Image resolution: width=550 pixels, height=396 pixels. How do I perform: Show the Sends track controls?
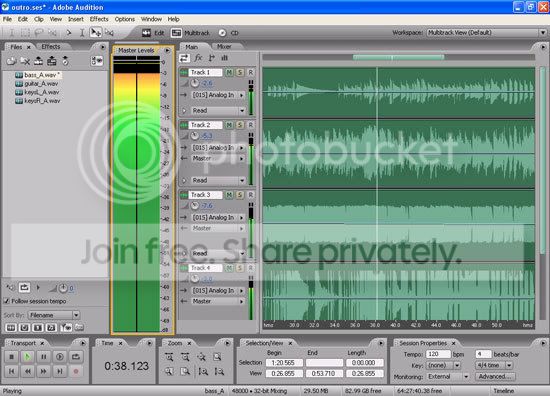[x=212, y=58]
